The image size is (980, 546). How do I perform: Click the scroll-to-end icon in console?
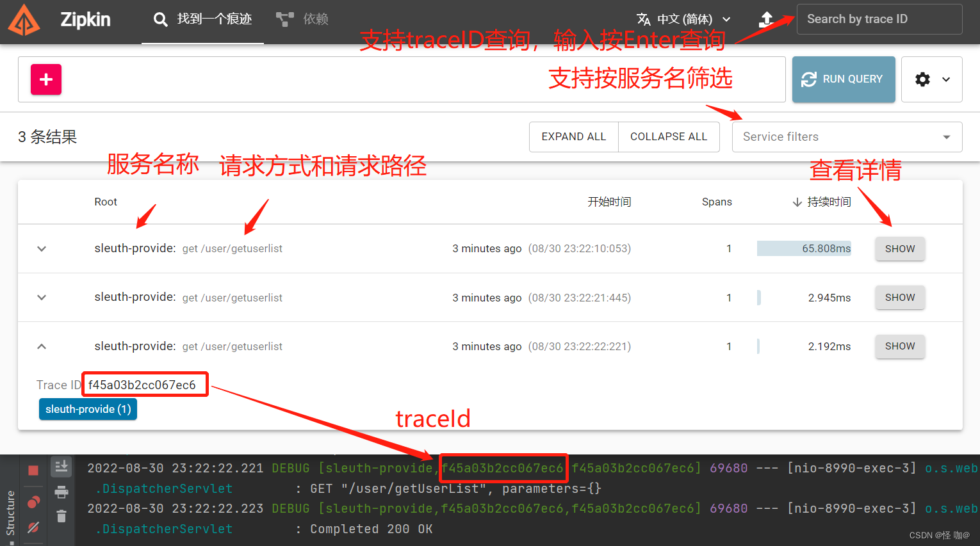pyautogui.click(x=61, y=466)
